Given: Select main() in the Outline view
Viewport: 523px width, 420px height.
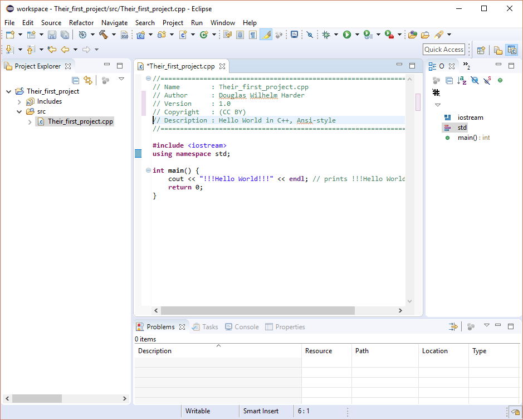Looking at the screenshot, I should point(467,138).
